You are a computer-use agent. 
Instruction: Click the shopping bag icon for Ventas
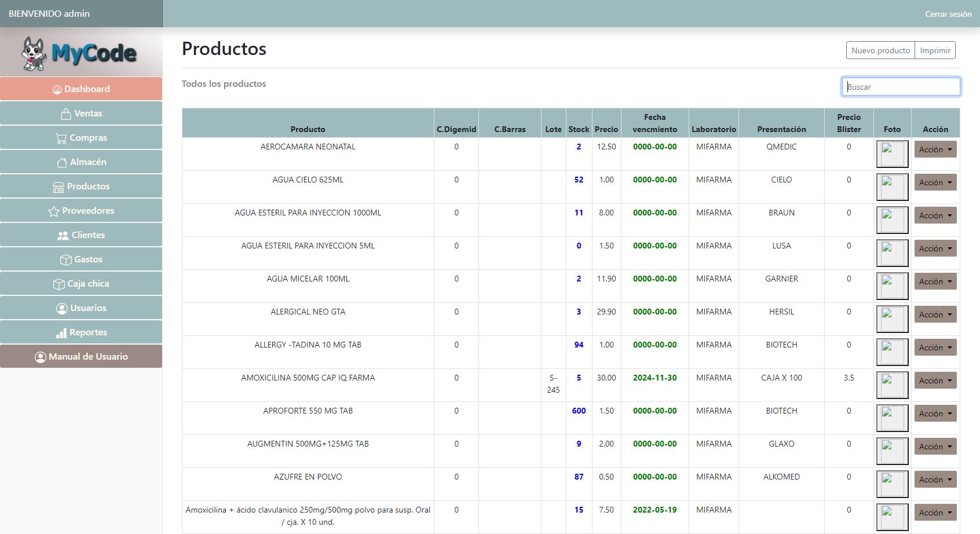point(66,114)
